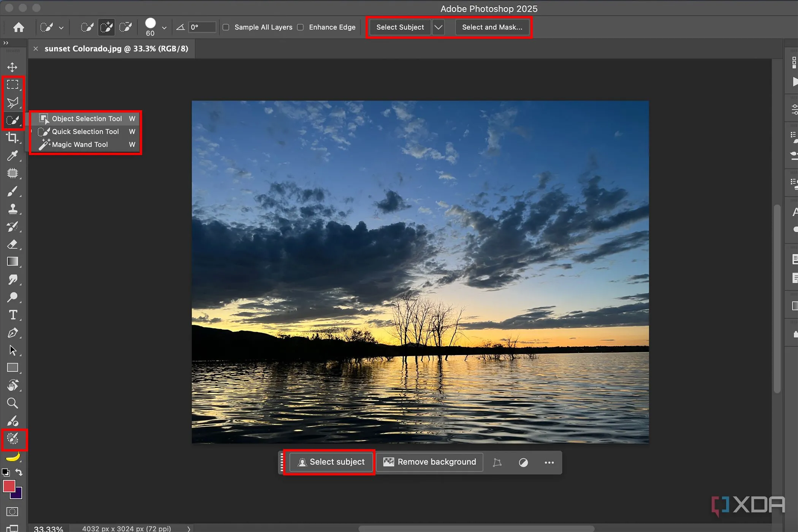Select the Smudge tool
Image resolution: width=798 pixels, height=532 pixels.
click(13, 279)
